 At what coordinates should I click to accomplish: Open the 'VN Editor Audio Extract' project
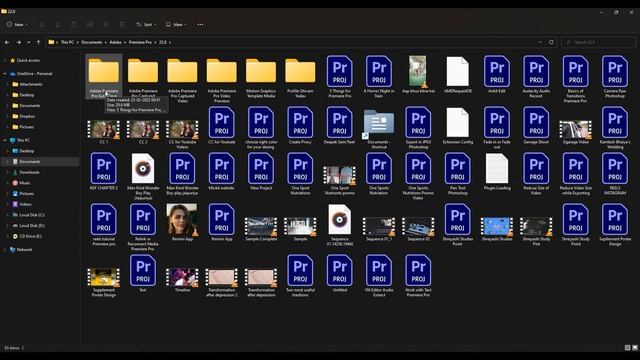(379, 276)
